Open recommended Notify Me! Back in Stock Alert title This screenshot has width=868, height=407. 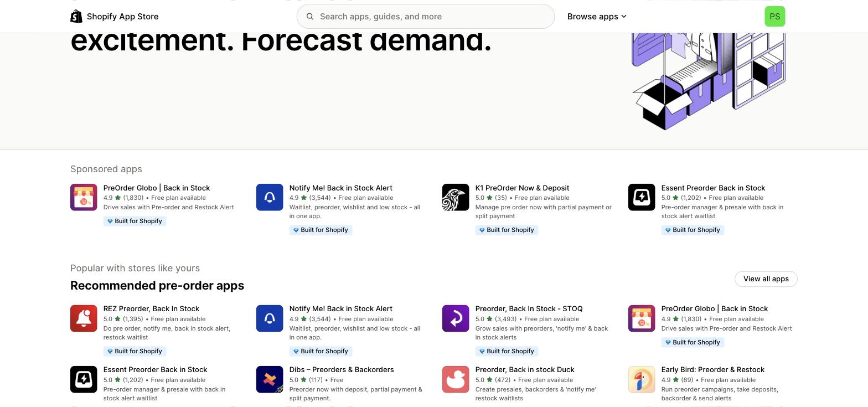(x=341, y=309)
